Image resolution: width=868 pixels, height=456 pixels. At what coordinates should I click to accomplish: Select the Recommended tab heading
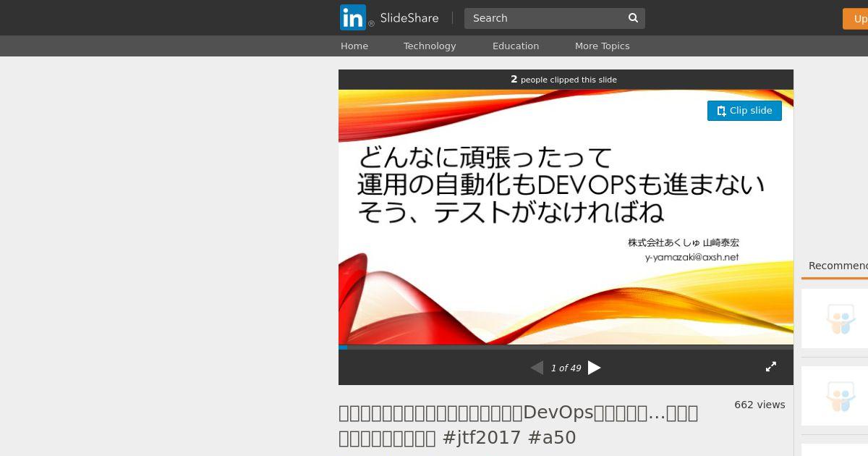tap(838, 266)
